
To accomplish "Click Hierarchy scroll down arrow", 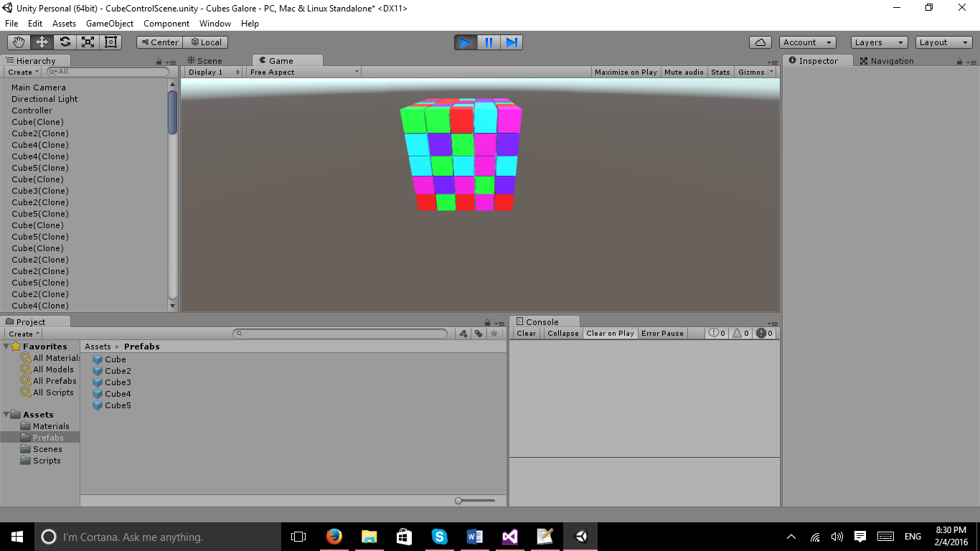I will click(x=172, y=306).
